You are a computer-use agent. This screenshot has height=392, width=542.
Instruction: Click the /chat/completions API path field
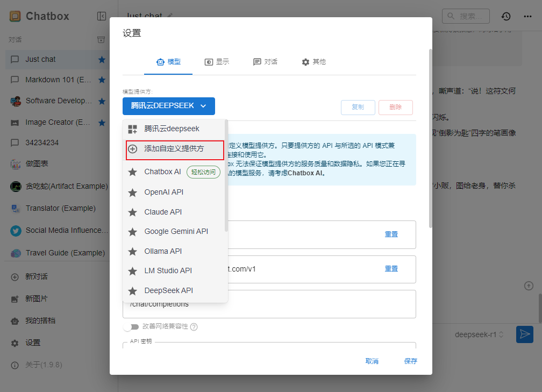[x=269, y=304]
